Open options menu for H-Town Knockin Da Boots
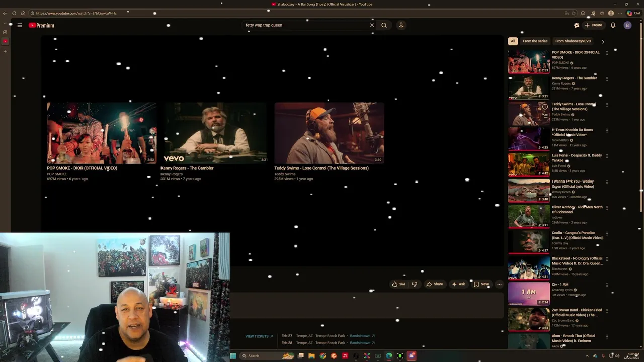 coord(607,130)
